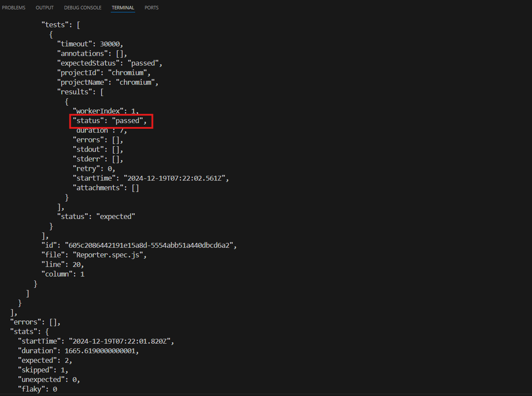The height and width of the screenshot is (396, 532).
Task: Click the "retry": 0 line
Action: coord(94,169)
